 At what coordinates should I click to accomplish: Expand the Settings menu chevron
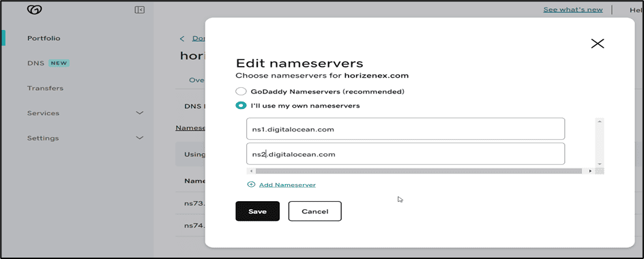(x=140, y=138)
